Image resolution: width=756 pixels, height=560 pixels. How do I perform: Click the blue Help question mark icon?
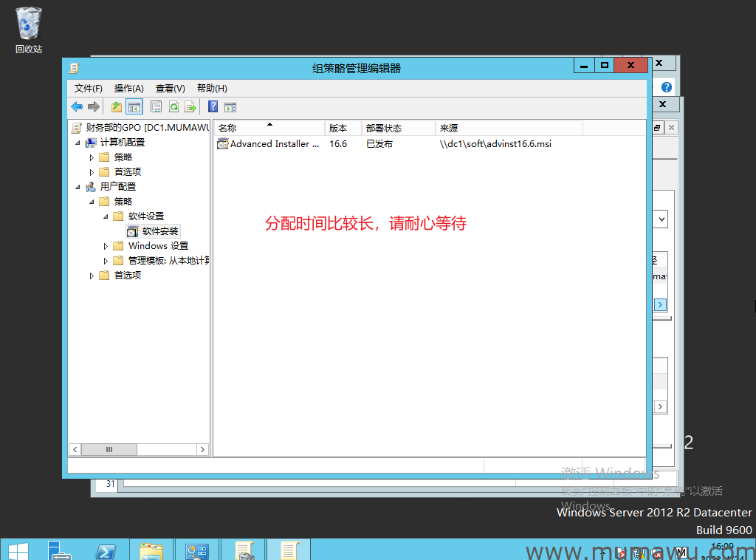[x=213, y=106]
